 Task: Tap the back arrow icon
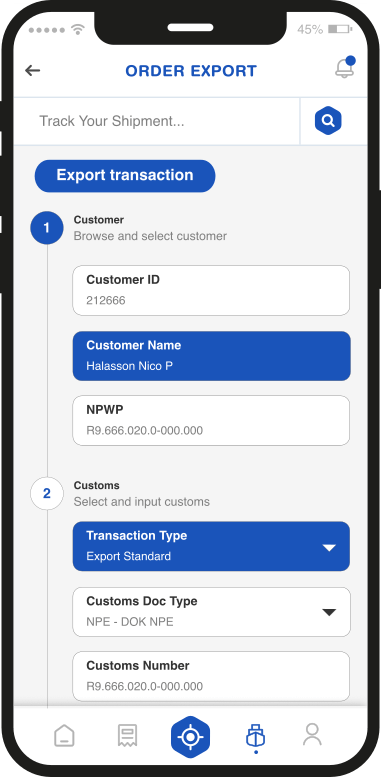tap(33, 71)
